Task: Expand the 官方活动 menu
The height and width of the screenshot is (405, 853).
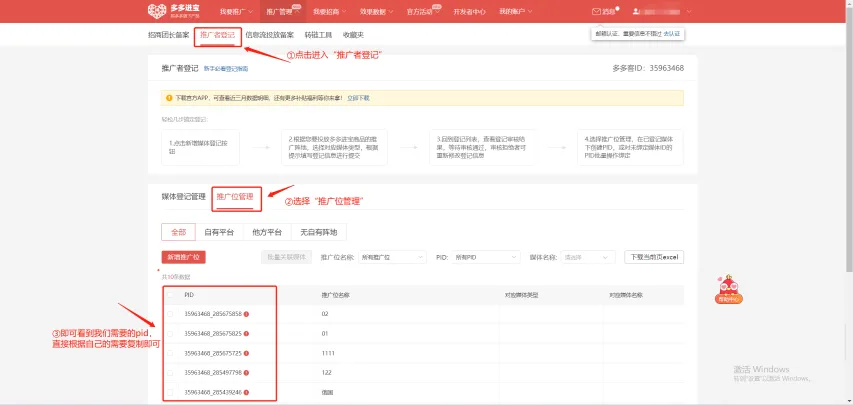Action: coord(423,11)
